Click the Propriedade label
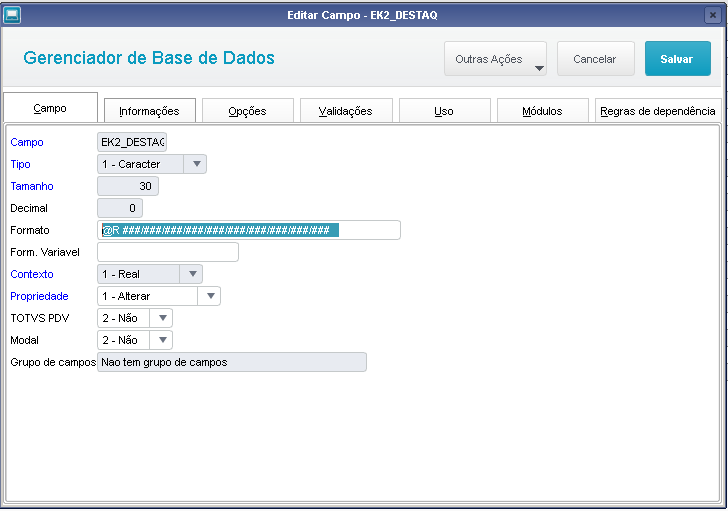 tap(39, 296)
